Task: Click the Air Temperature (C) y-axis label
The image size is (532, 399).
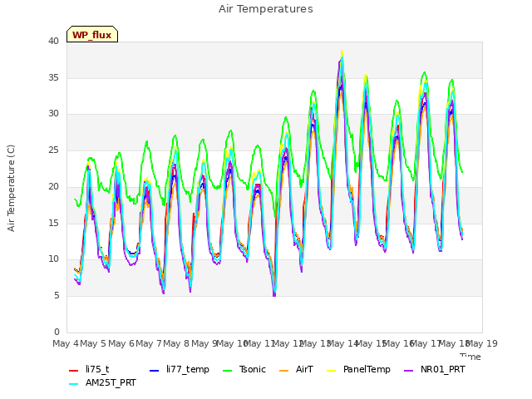Action: (x=11, y=188)
